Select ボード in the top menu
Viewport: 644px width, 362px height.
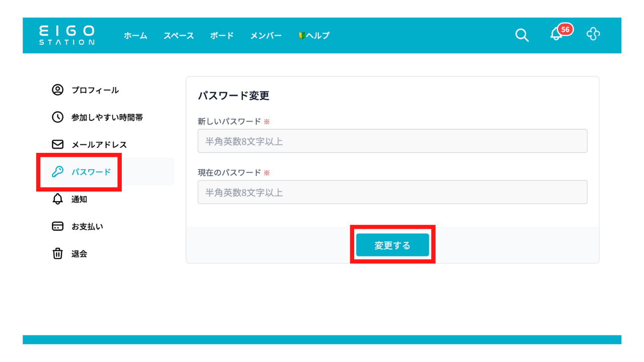(222, 36)
